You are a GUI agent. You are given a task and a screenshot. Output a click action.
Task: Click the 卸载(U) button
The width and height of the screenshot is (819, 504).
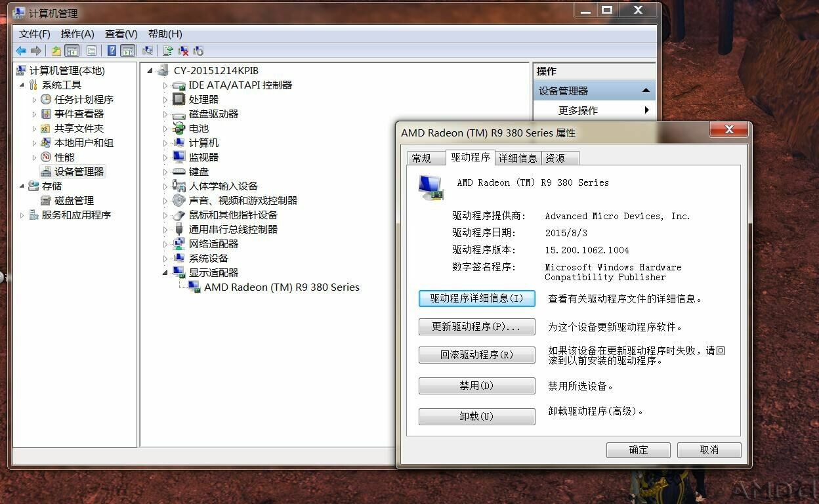pyautogui.click(x=477, y=417)
